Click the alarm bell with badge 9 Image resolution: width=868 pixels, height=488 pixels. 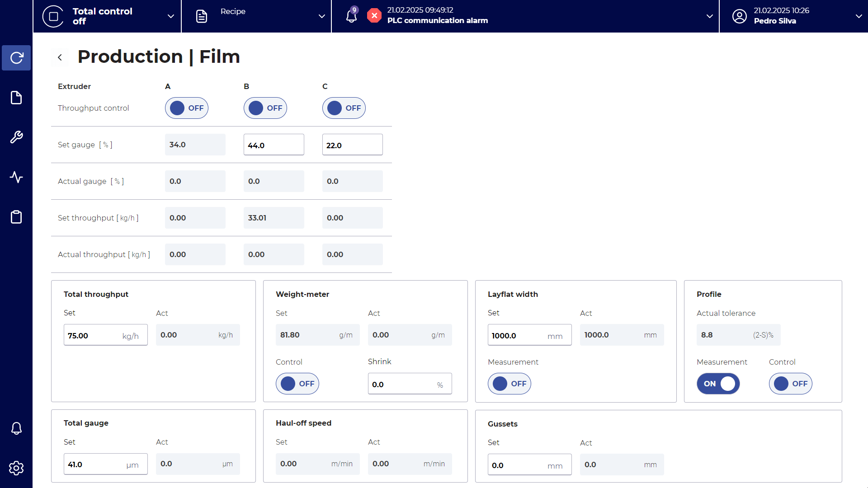point(352,16)
